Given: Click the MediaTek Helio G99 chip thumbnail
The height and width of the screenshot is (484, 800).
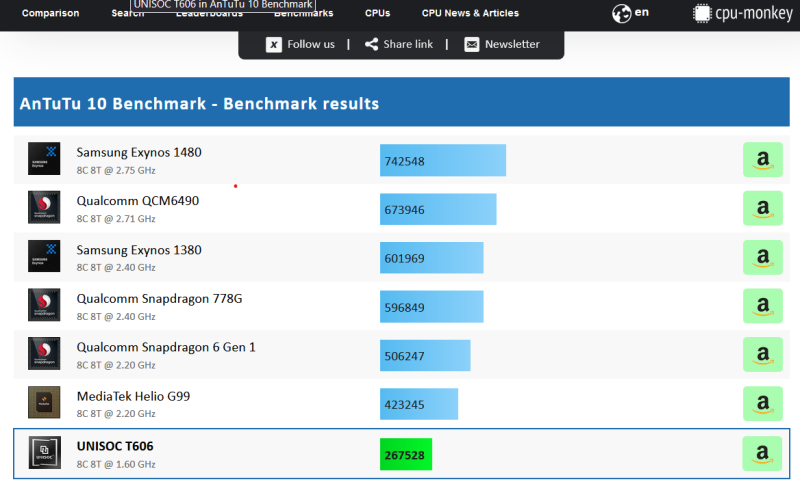Looking at the screenshot, I should click(44, 402).
